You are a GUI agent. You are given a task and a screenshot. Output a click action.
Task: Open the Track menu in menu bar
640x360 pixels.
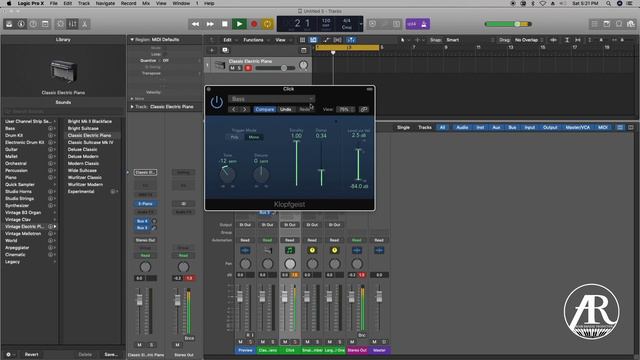pyautogui.click(x=84, y=3)
